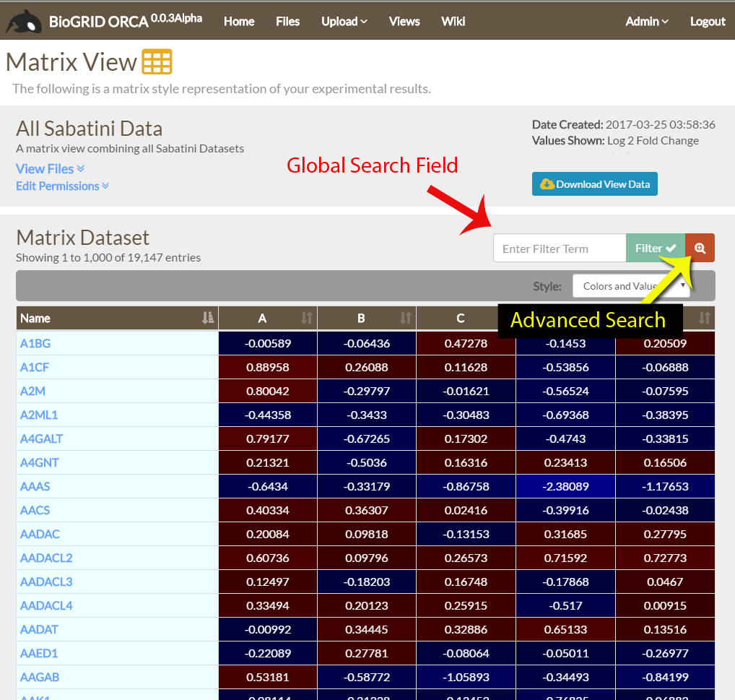Open advanced search magnifier button
The width and height of the screenshot is (735, 700).
pyautogui.click(x=700, y=248)
